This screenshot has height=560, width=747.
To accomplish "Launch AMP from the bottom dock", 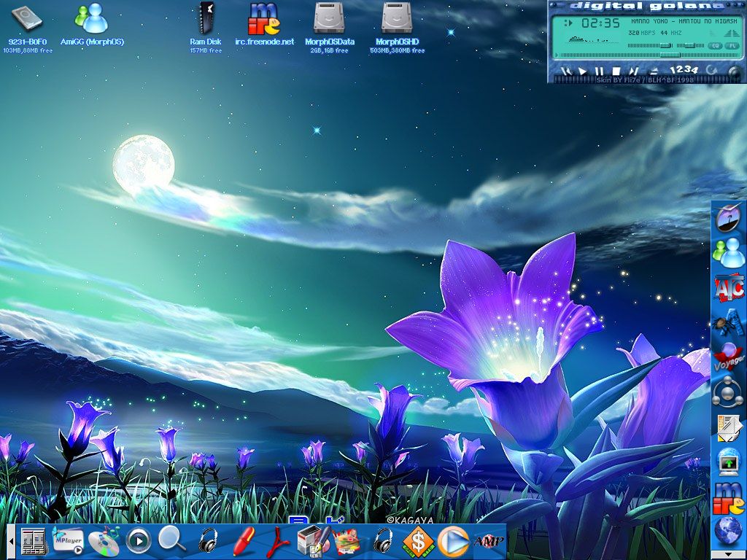I will point(489,542).
